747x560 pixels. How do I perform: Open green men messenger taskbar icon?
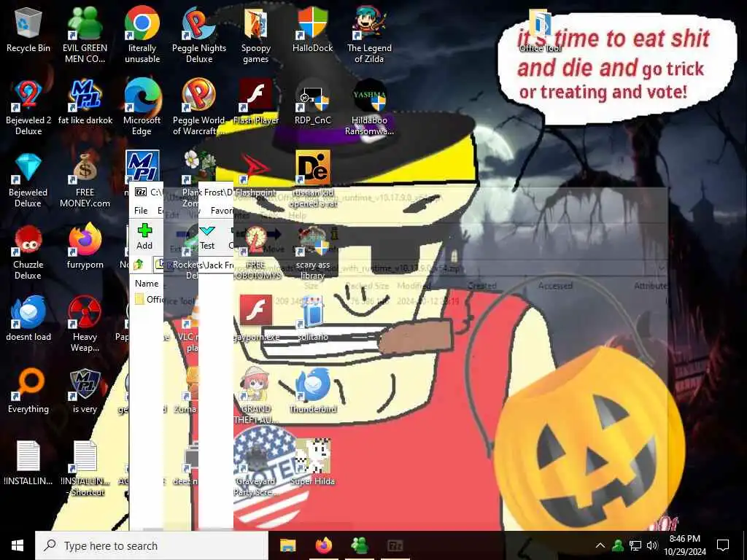point(359,545)
